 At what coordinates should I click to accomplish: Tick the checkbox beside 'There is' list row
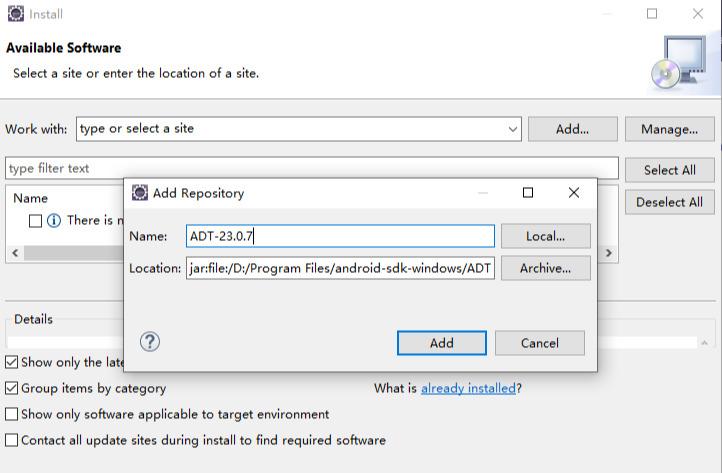[x=35, y=221]
